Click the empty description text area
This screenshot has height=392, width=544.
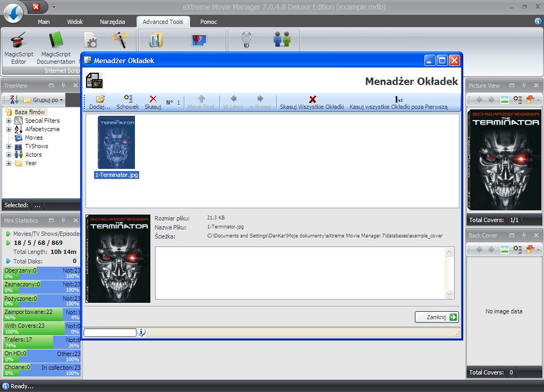pyautogui.click(x=300, y=272)
